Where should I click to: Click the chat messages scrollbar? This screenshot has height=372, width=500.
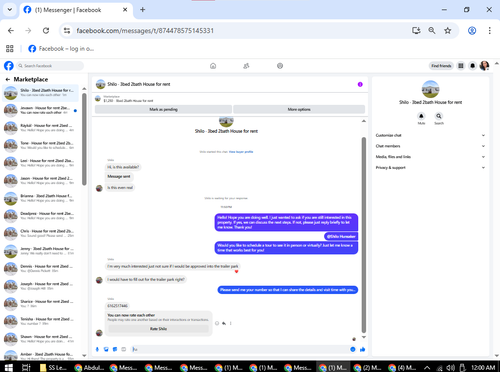click(x=364, y=235)
